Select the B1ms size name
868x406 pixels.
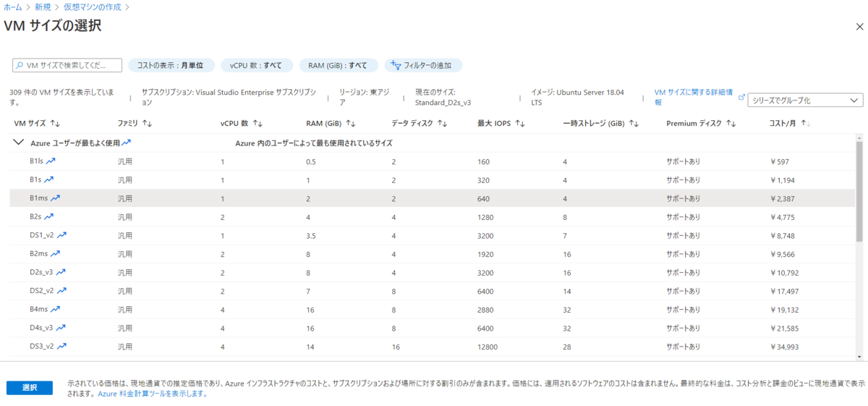point(39,198)
